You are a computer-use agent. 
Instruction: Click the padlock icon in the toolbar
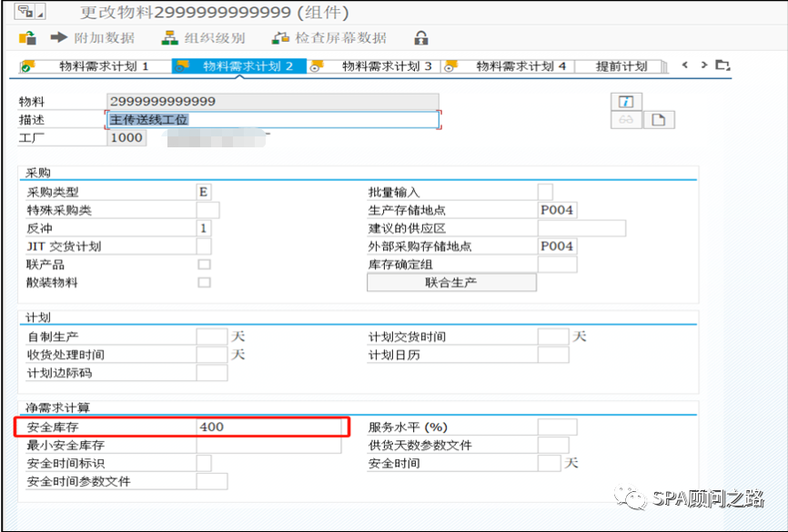click(421, 38)
